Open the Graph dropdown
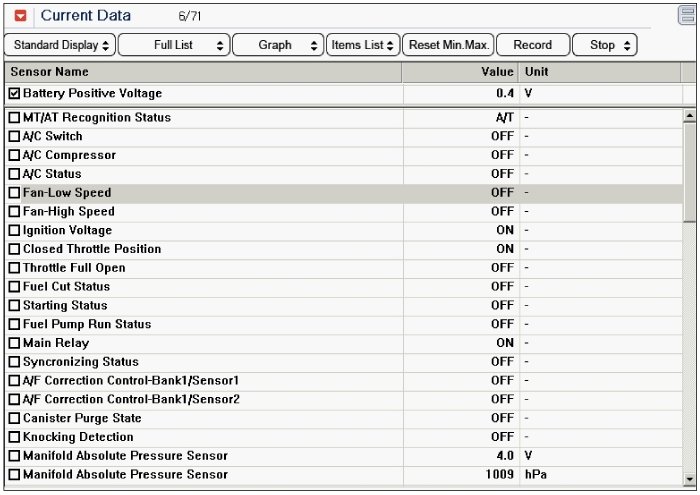The height and width of the screenshot is (495, 700). pyautogui.click(x=278, y=45)
